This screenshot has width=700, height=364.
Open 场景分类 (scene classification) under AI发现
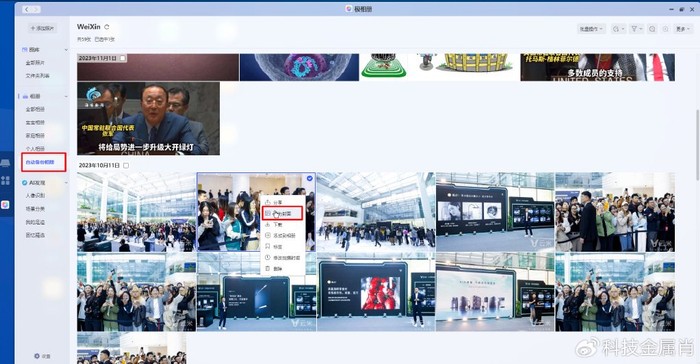click(35, 209)
